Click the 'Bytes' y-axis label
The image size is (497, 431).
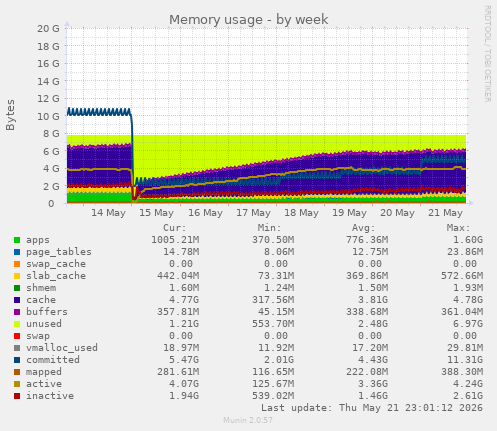10,115
